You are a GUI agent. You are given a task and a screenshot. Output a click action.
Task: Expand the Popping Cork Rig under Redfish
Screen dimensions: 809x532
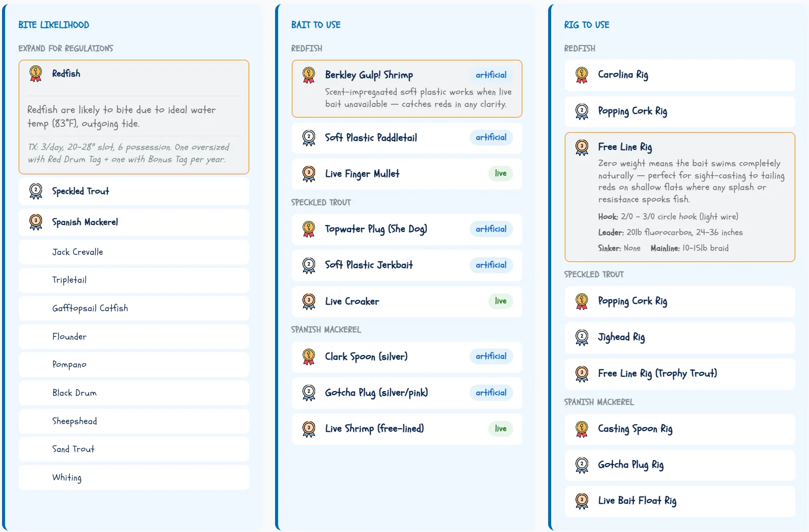[680, 111]
